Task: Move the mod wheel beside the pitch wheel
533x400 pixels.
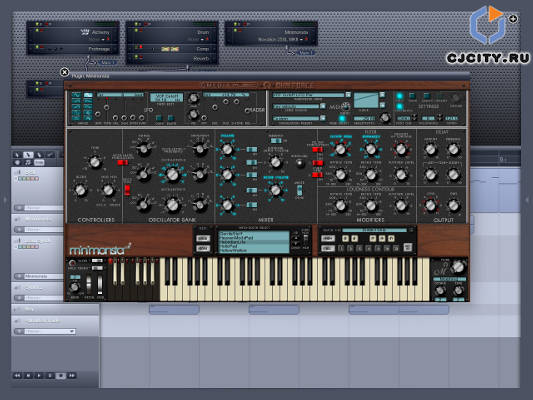Action: tap(100, 284)
